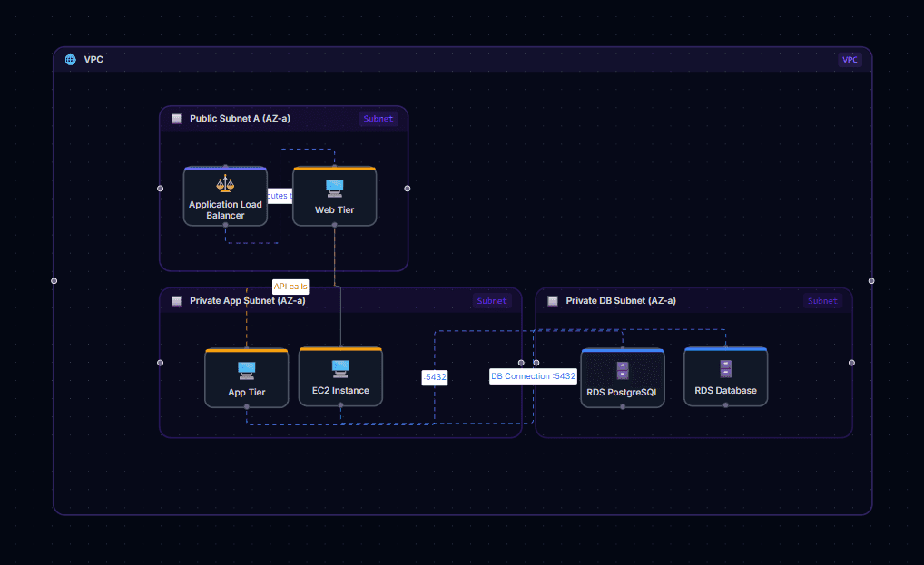Click the Subnet badge on Public Subnet A
The width and height of the screenshot is (924, 565).
(x=378, y=118)
